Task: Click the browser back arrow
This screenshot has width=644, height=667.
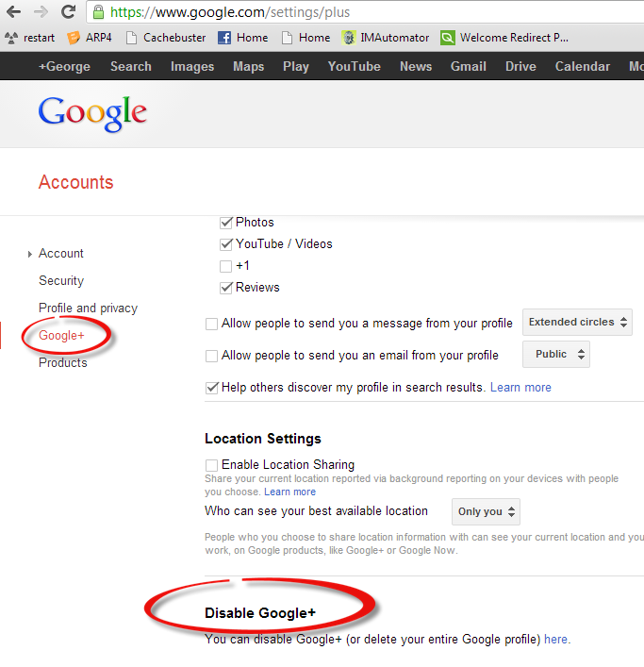Action: (13, 11)
